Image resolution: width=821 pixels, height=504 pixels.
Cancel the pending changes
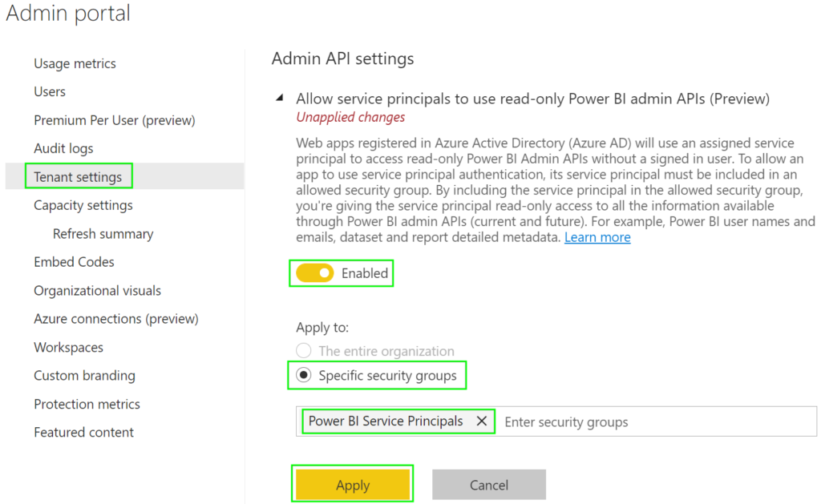pyautogui.click(x=488, y=485)
